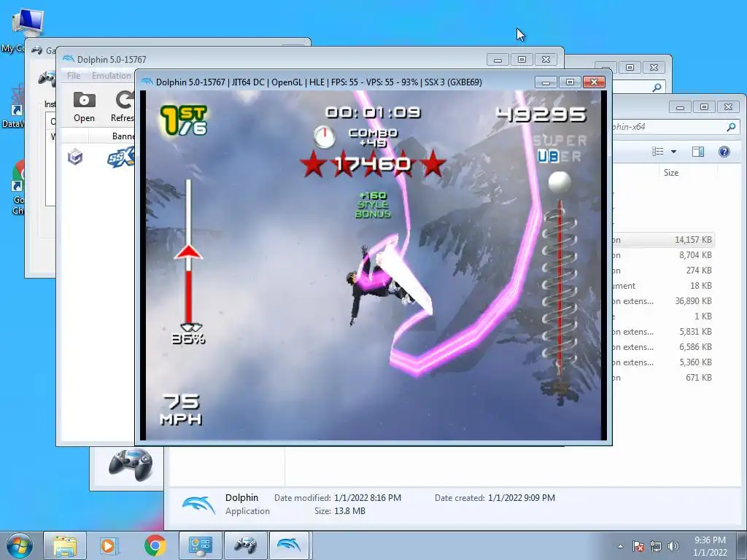Screen dimensions: 747x560
Task: Switch to Game Controllers taskbar item
Action: pyautogui.click(x=245, y=545)
